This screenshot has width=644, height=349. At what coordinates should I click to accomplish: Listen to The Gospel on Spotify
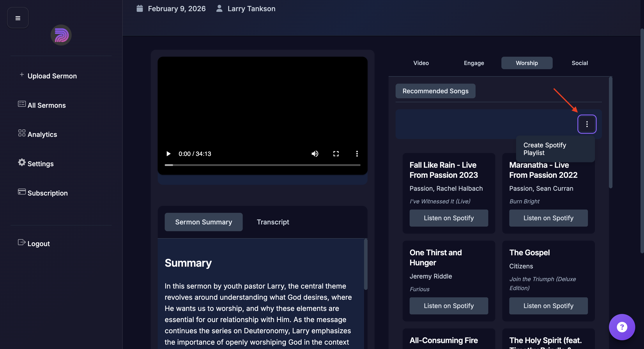pos(548,306)
